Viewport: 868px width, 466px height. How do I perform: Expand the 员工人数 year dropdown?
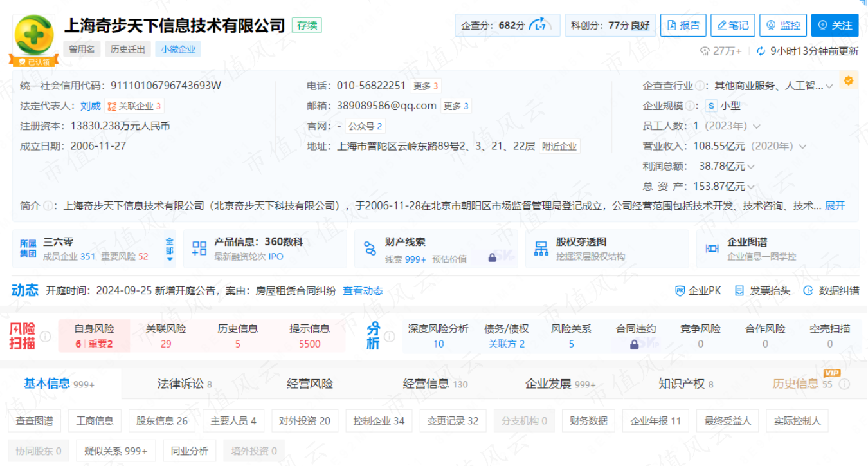pos(756,127)
